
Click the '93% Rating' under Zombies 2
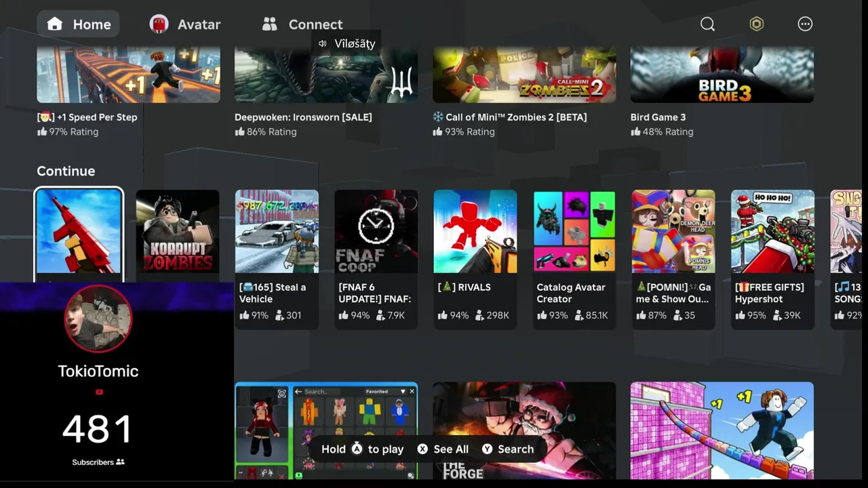[x=470, y=131]
